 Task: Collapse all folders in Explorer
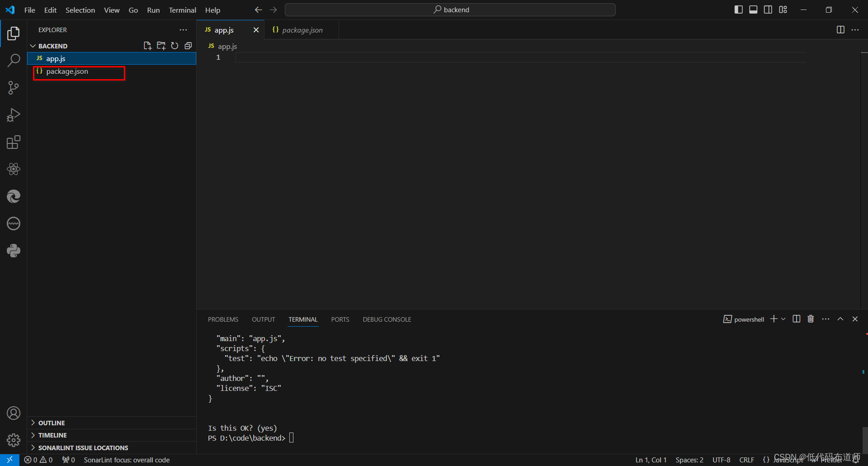[188, 46]
